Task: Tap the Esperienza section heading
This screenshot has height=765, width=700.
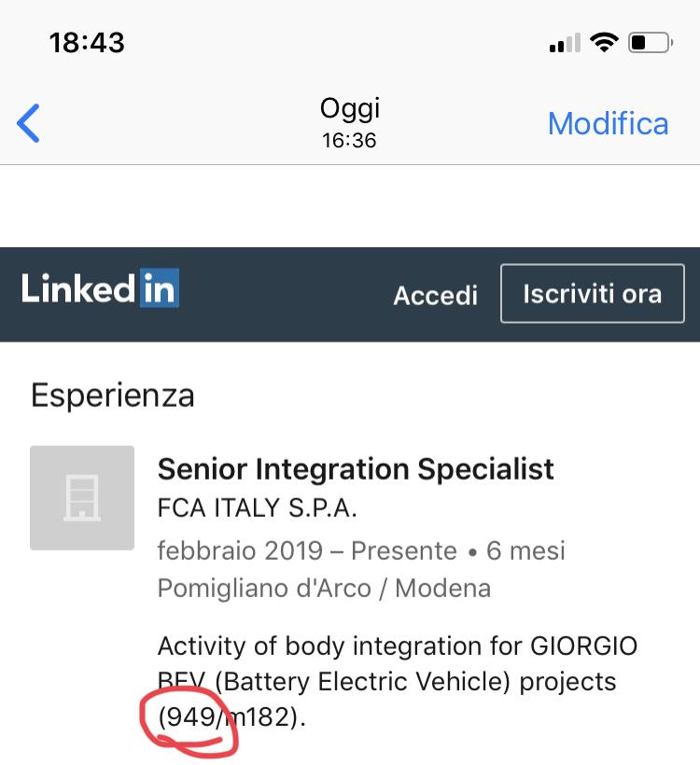Action: [113, 395]
